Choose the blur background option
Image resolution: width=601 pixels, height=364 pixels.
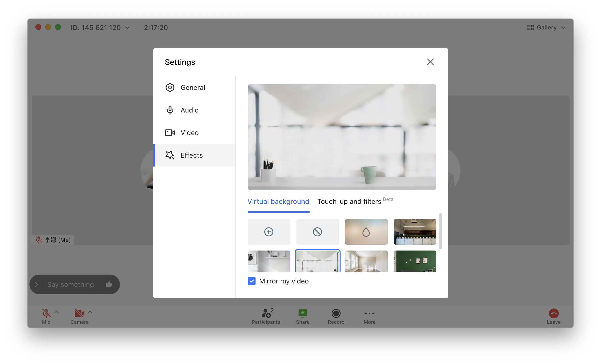[366, 232]
